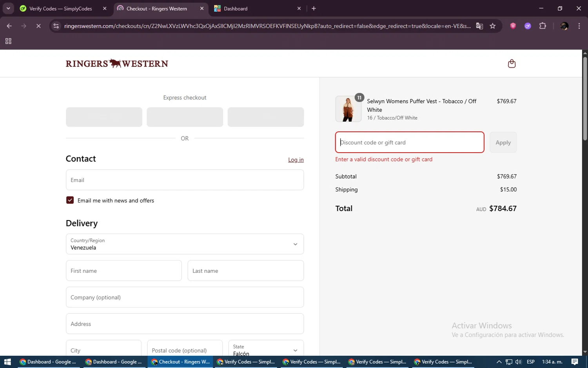Viewport: 588px width, 368px height.
Task: Open the Chrome three-dot menu
Action: tap(579, 26)
